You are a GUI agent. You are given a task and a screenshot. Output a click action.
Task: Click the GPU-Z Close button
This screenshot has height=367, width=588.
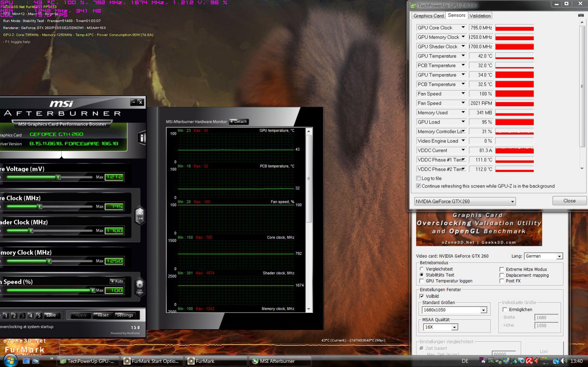[x=569, y=201]
